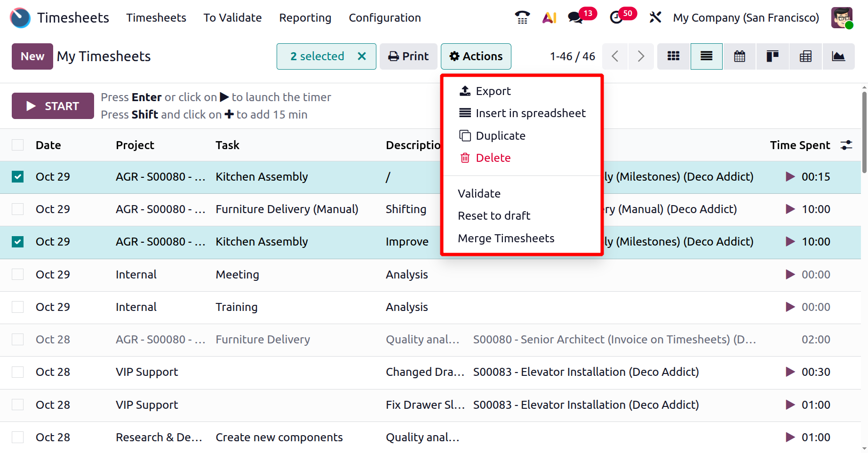Choose Merge Timesheets from Actions menu
This screenshot has width=868, height=453.
[506, 238]
